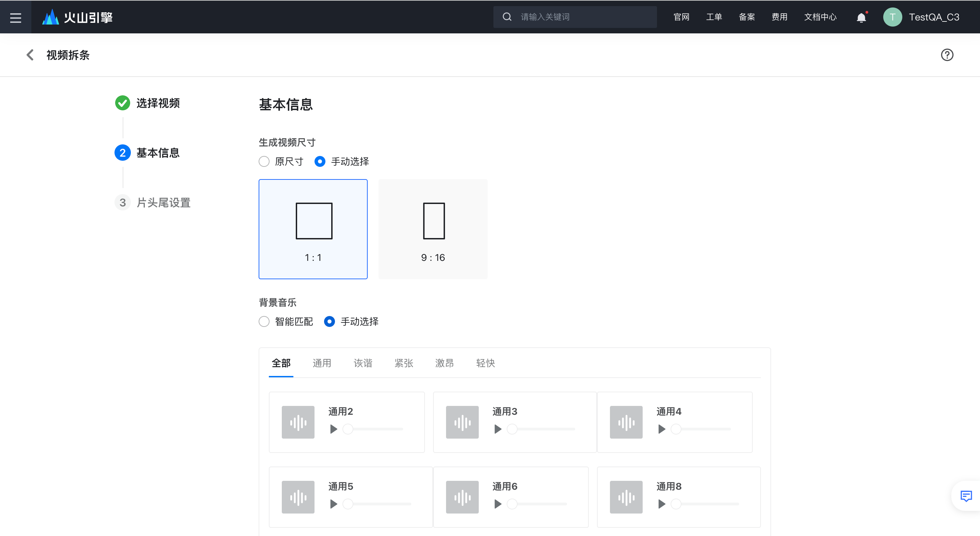Focus the 请输入关键词 search field
This screenshot has width=980, height=536.
pyautogui.click(x=575, y=17)
